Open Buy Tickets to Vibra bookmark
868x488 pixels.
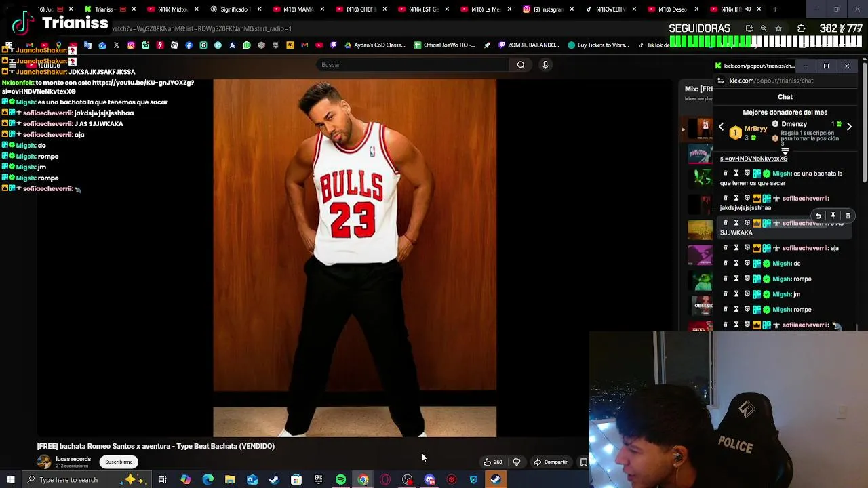coord(599,45)
